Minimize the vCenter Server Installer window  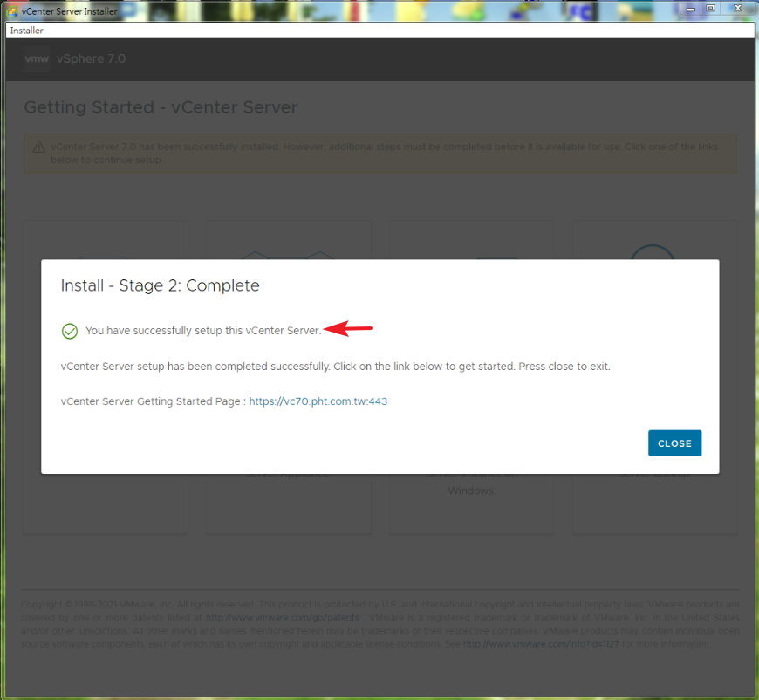click(691, 9)
